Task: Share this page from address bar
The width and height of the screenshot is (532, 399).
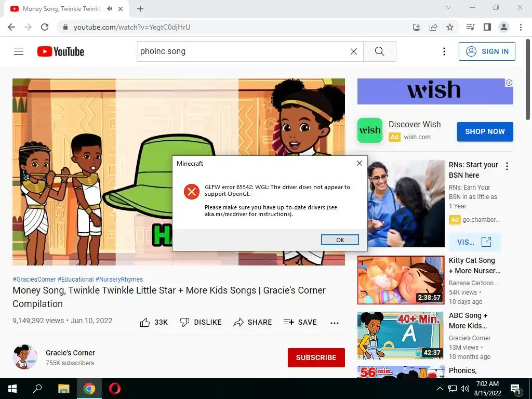Action: point(433,27)
